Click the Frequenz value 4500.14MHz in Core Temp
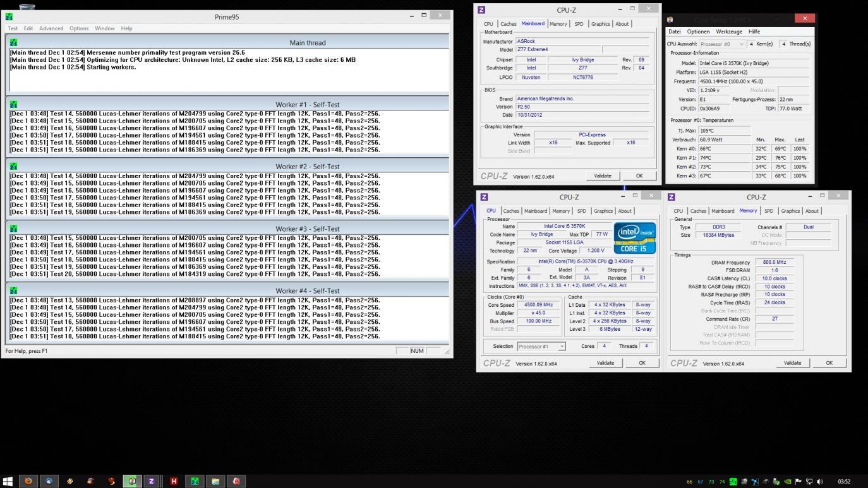Viewport: 868px width, 488px height. pos(754,81)
